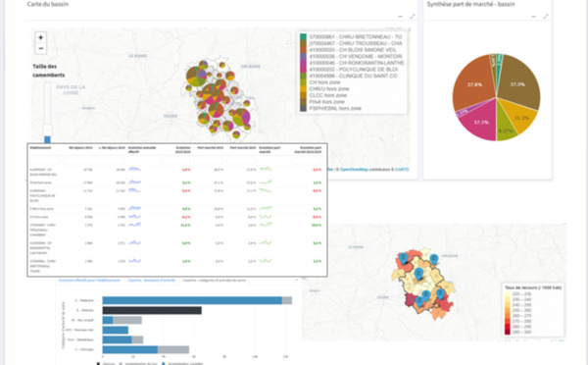Click 'CLCC hors zone' legend entry

click(x=327, y=95)
